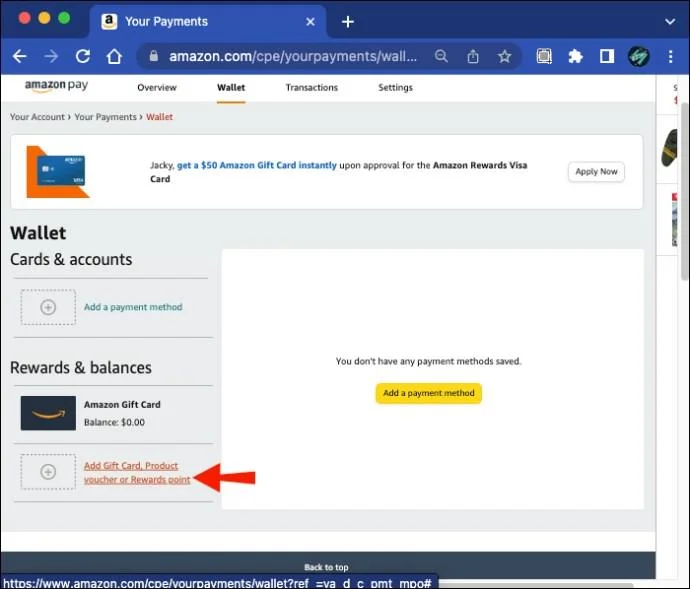
Task: Close the Your Payments tab
Action: pos(310,22)
